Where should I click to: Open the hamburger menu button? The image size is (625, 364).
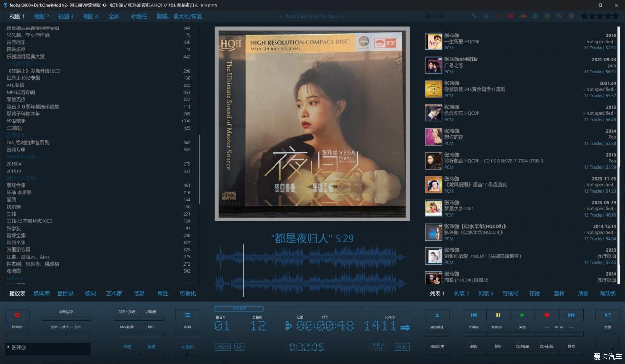pyautogui.click(x=187, y=315)
